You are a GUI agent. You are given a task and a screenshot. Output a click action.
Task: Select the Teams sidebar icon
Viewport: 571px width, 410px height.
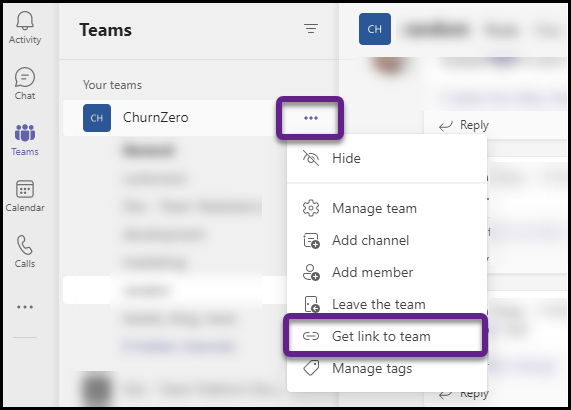(25, 140)
